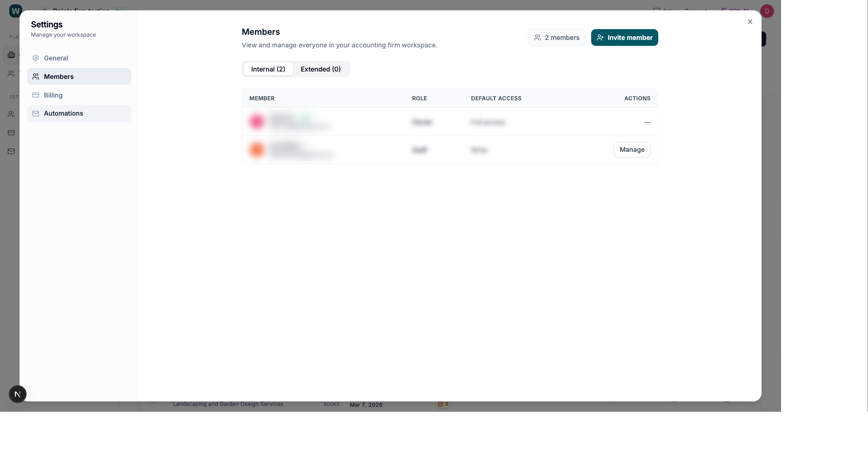The height and width of the screenshot is (457, 868).
Task: Click the Default Access column header
Action: [496, 98]
